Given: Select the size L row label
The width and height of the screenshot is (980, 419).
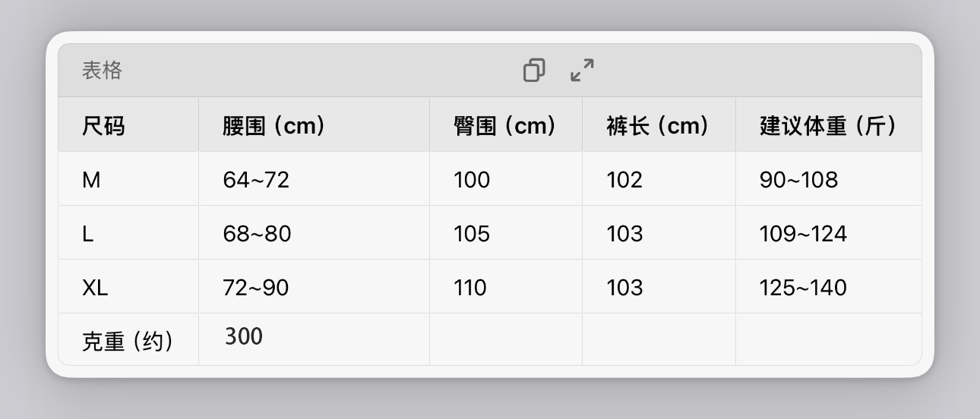Looking at the screenshot, I should click(x=88, y=234).
